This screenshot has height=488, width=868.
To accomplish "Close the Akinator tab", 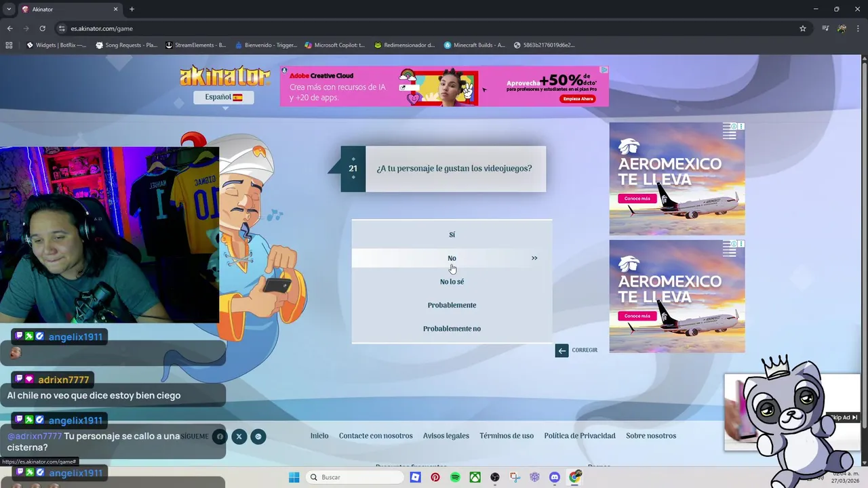I will tap(116, 9).
